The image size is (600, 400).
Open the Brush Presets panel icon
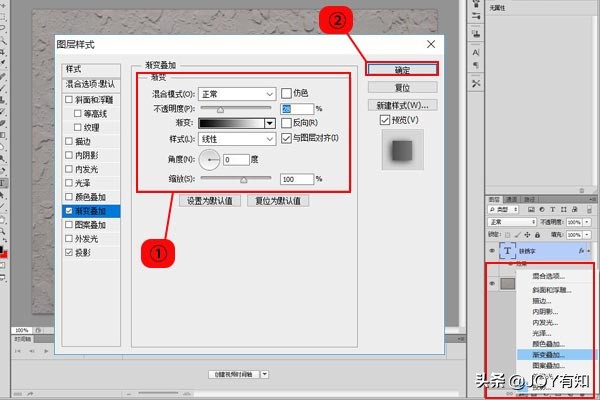(476, 16)
